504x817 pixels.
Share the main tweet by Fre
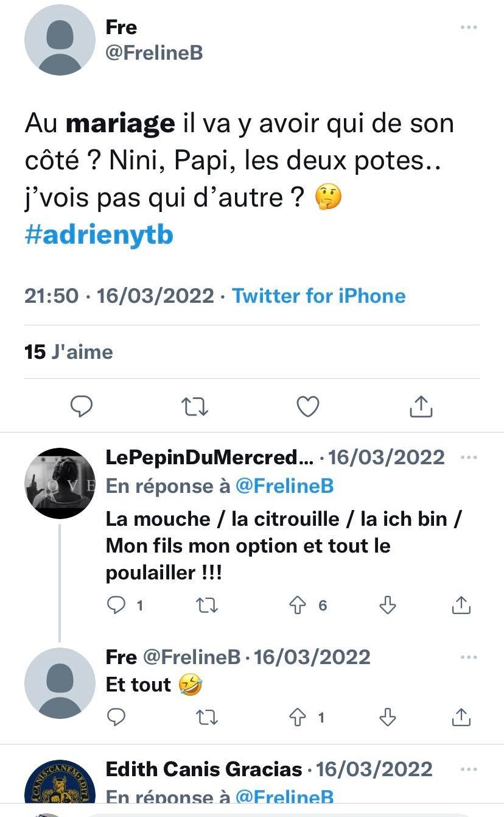point(421,406)
